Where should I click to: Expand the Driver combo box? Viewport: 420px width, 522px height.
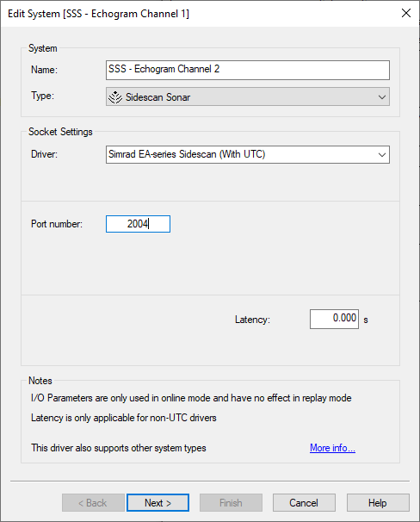[247, 154]
